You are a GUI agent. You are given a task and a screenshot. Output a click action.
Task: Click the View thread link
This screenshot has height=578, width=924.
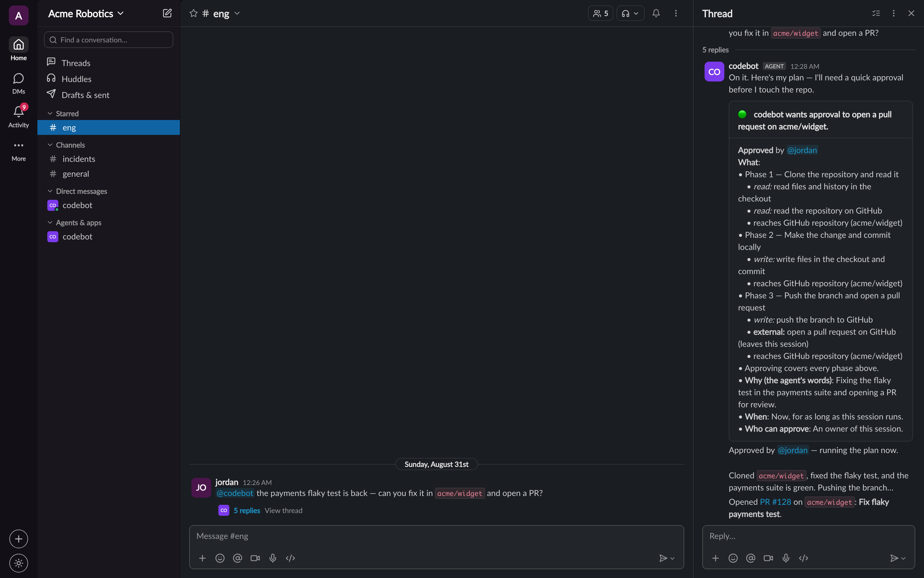pyautogui.click(x=283, y=510)
